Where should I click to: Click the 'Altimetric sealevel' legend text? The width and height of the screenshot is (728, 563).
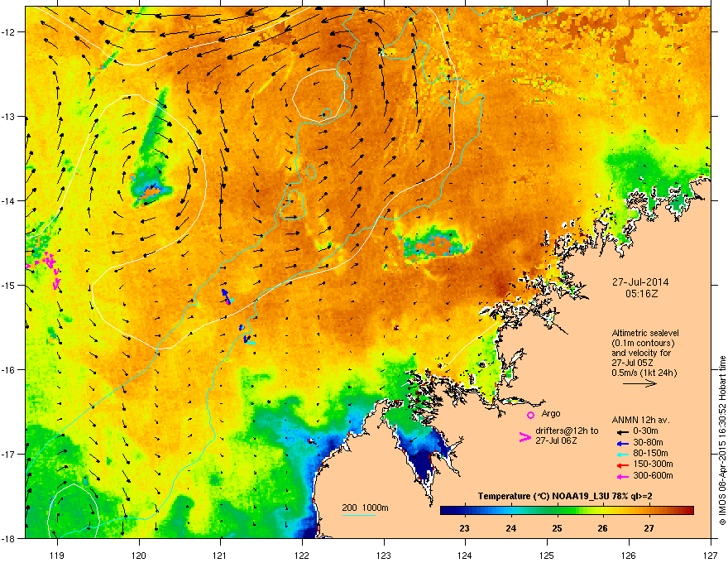[x=645, y=333]
